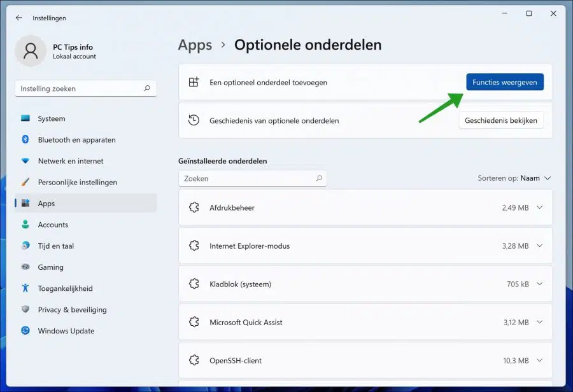Click the OpenSSH-client gear icon
The height and width of the screenshot is (392, 573).
coord(194,360)
